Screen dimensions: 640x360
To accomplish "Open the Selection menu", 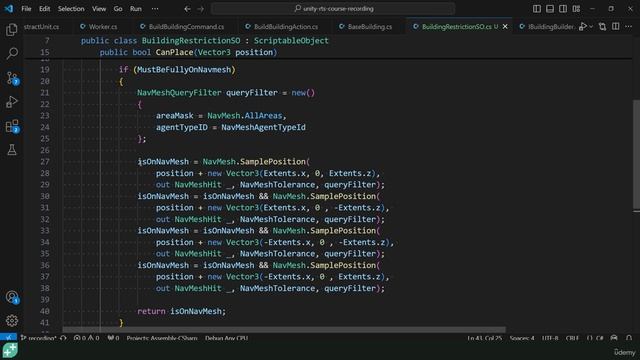I will [71, 9].
